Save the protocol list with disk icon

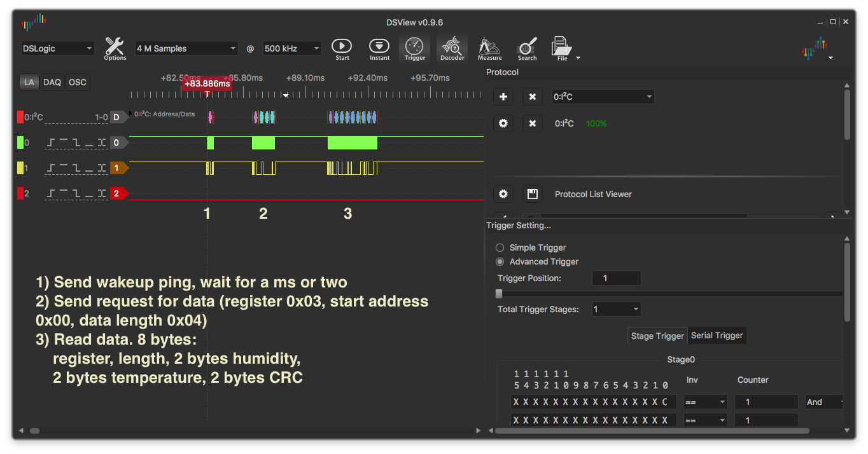[533, 194]
